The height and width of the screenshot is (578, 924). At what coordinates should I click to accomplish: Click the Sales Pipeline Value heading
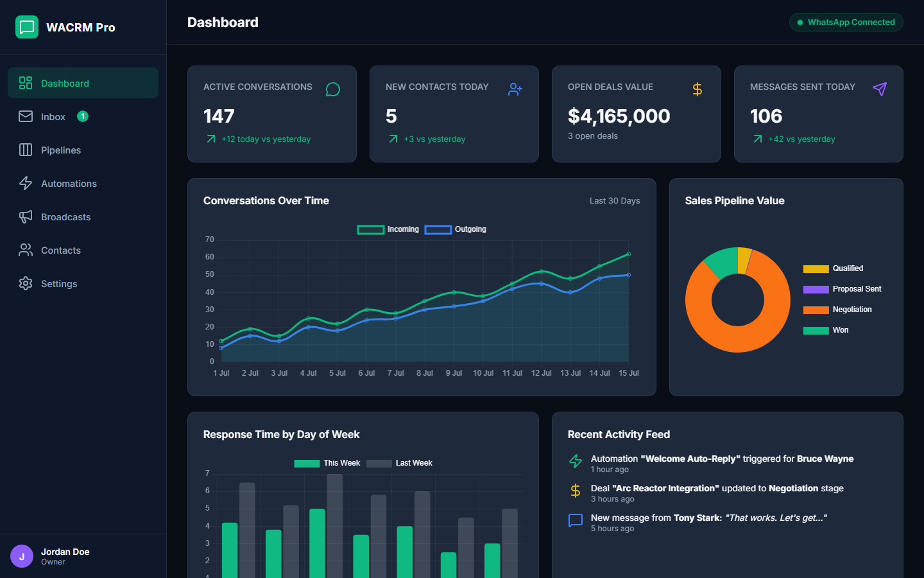735,200
